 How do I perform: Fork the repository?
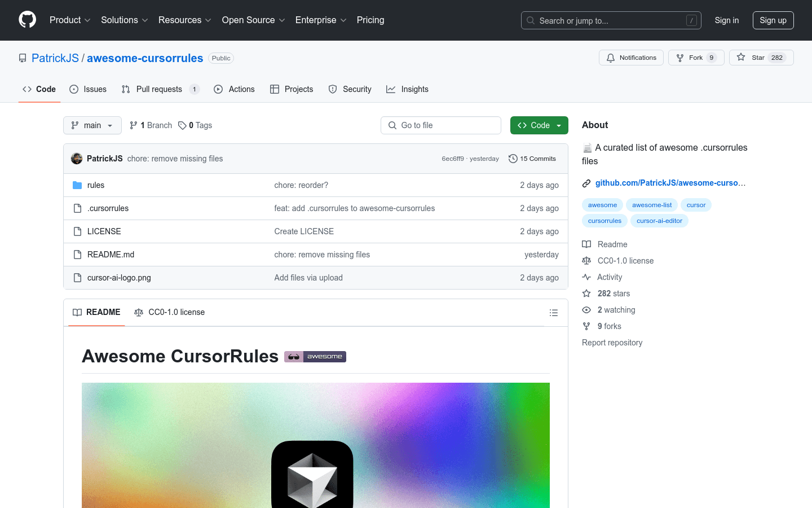[x=696, y=58]
